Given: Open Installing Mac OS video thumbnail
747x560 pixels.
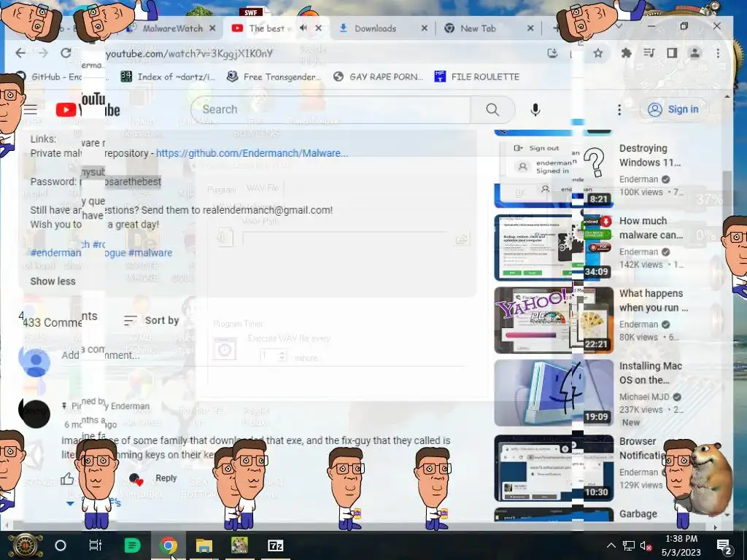Looking at the screenshot, I should coord(554,393).
